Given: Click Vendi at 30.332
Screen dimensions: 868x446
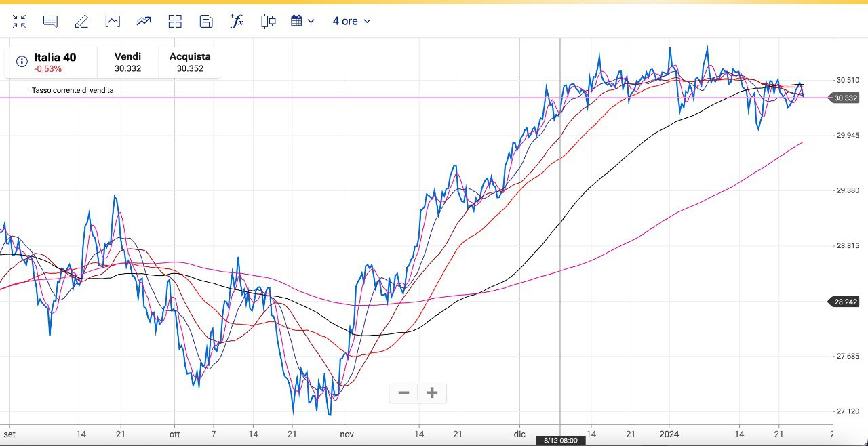Looking at the screenshot, I should (127, 62).
